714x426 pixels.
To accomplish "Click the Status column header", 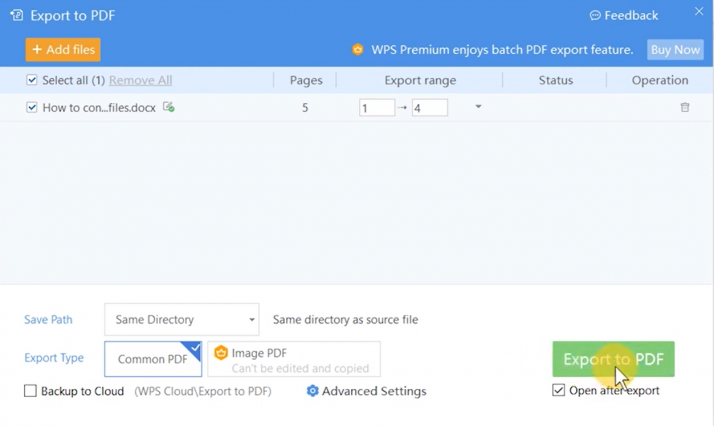I will coord(556,80).
